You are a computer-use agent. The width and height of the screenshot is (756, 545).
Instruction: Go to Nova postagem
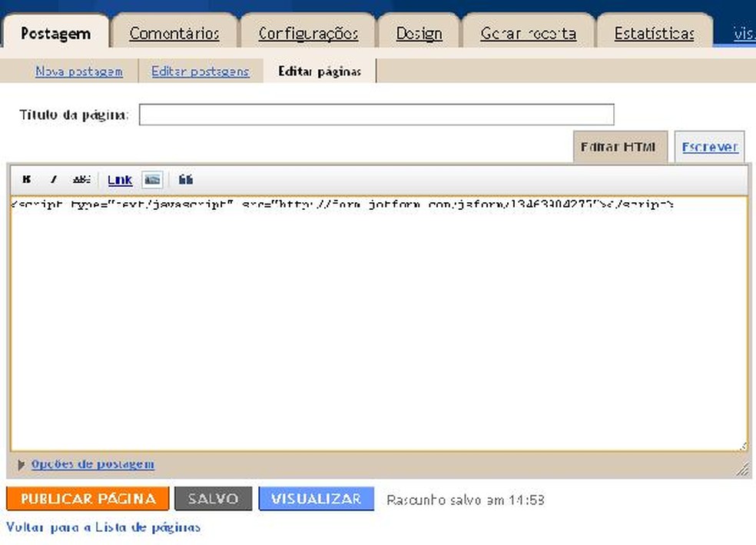[79, 71]
